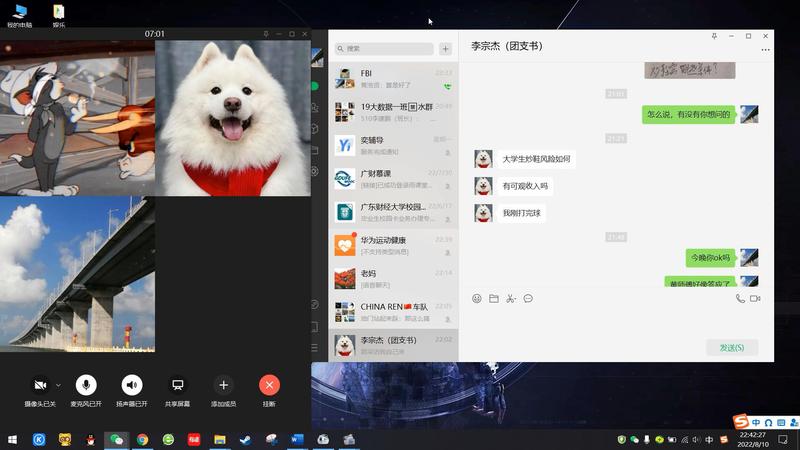Screen dimensions: 800x450
Task: Open the 老妈 conversation
Action: pyautogui.click(x=393, y=279)
